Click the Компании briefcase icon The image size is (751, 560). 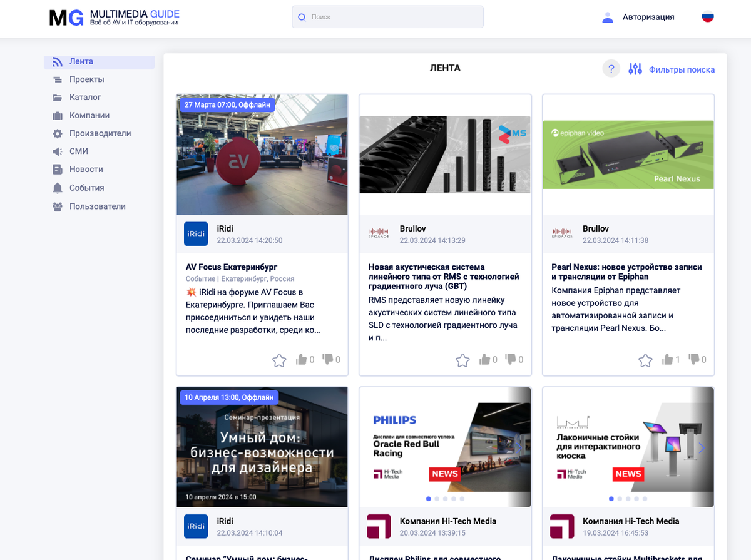[58, 116]
